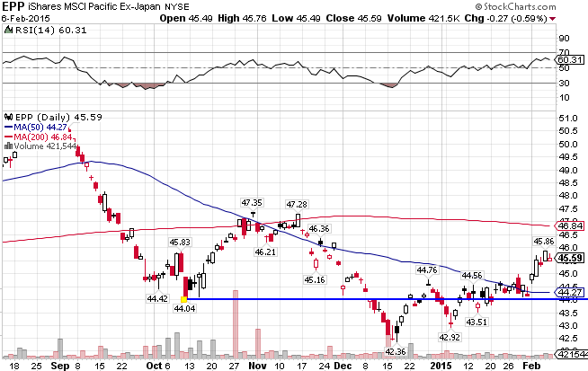Click the MA(50) 44.27 legend entry
The width and height of the screenshot is (588, 371).
pos(36,127)
